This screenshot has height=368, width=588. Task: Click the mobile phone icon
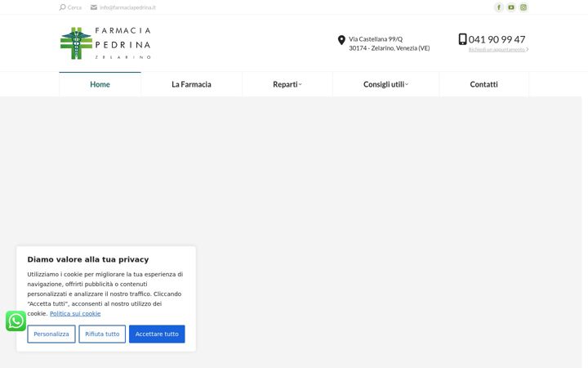point(462,39)
